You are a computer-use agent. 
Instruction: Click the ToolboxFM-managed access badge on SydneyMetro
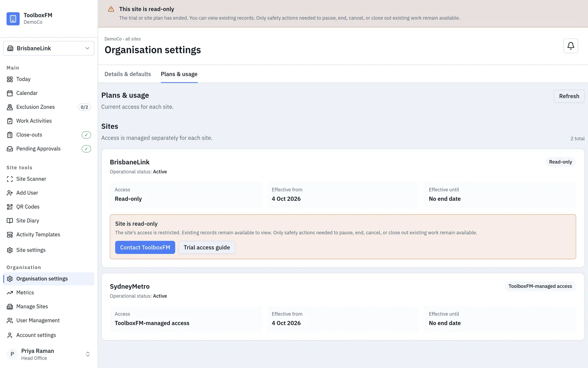pos(540,286)
